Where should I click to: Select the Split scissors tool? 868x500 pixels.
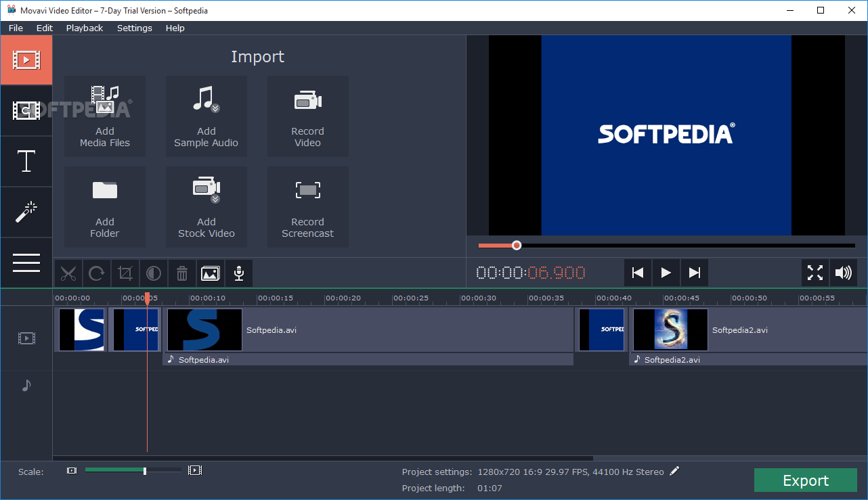click(x=68, y=273)
